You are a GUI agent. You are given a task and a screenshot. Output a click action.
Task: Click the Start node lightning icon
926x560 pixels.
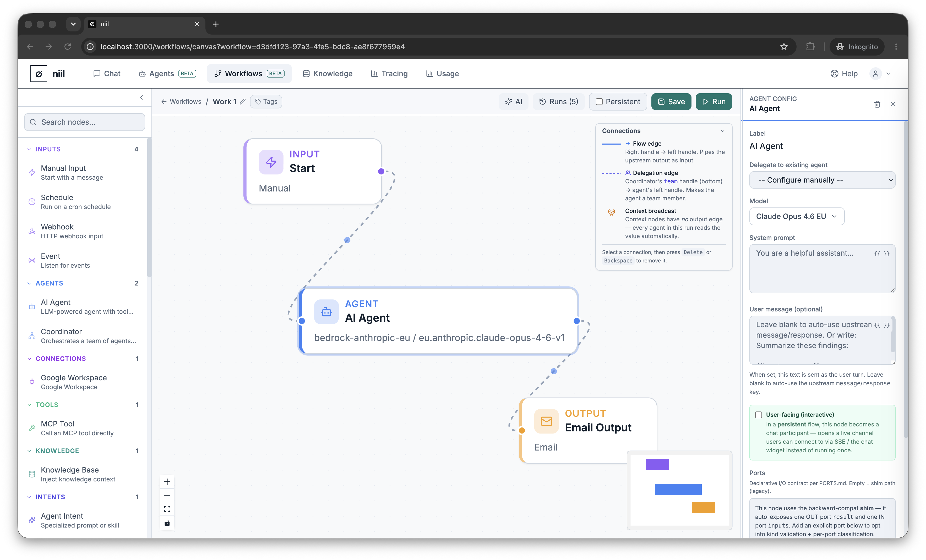tap(271, 162)
